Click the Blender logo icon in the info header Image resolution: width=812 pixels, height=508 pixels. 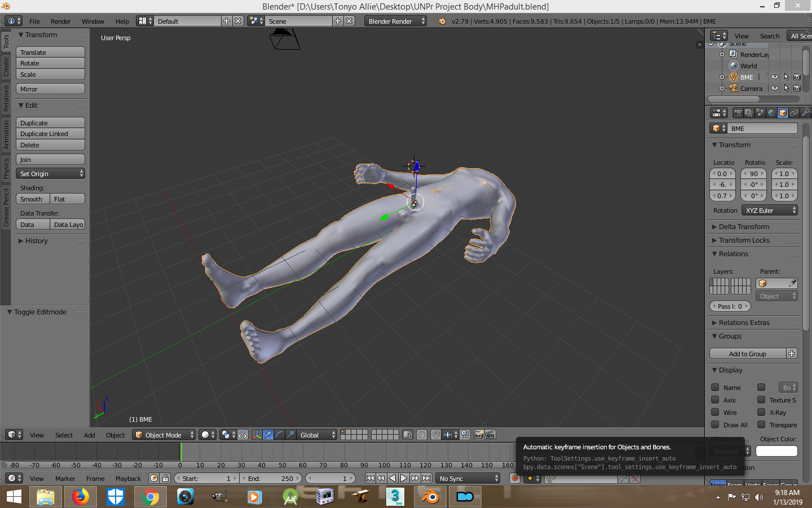tap(442, 21)
